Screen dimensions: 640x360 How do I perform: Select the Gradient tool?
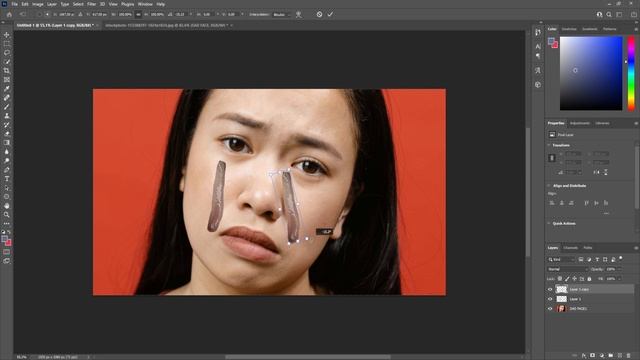7,143
